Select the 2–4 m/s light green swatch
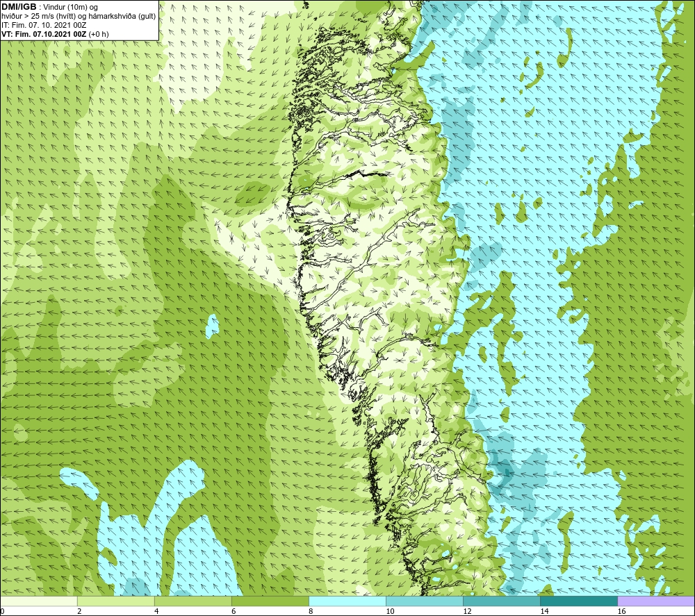695x616 pixels. pos(115,601)
